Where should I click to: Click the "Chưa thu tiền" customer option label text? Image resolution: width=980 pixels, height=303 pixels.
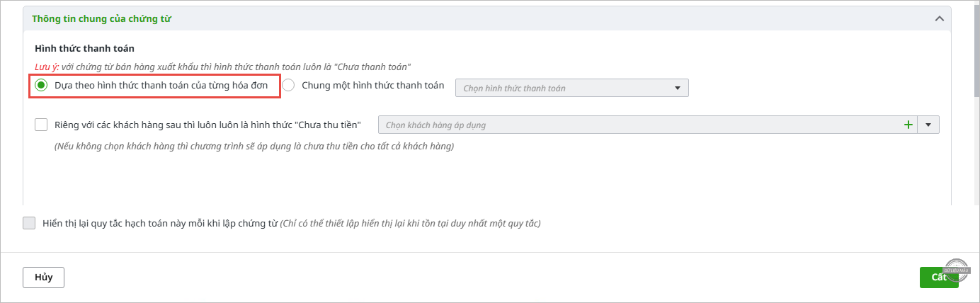coord(333,125)
